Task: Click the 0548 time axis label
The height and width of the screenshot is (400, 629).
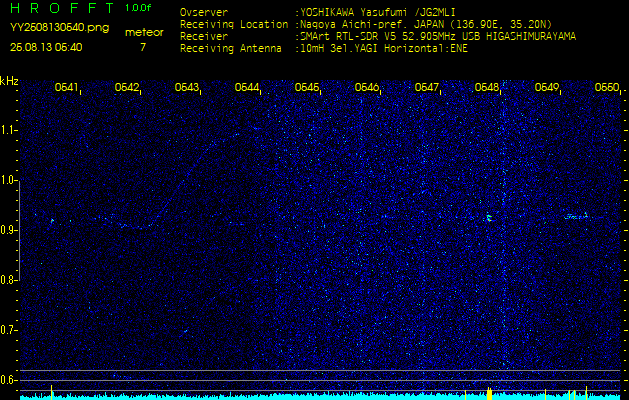Action: (486, 87)
